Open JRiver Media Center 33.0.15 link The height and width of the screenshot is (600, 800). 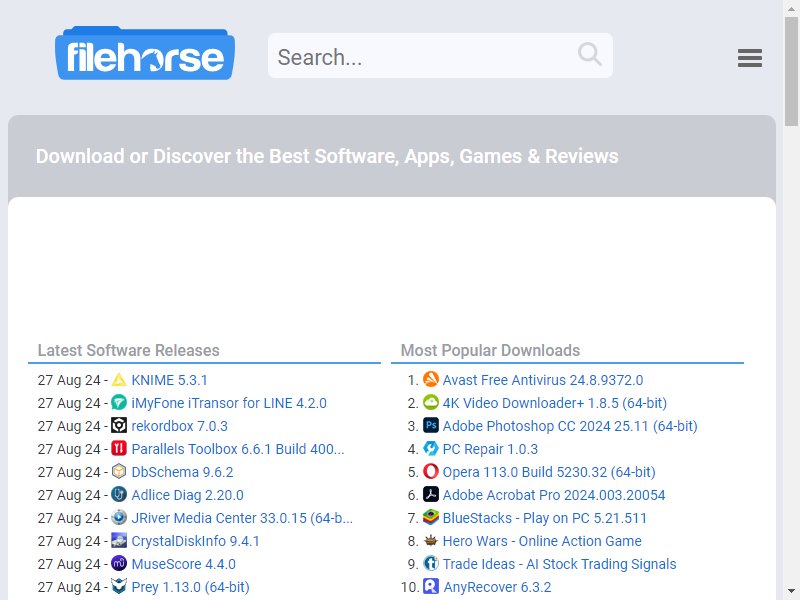pyautogui.click(x=242, y=518)
